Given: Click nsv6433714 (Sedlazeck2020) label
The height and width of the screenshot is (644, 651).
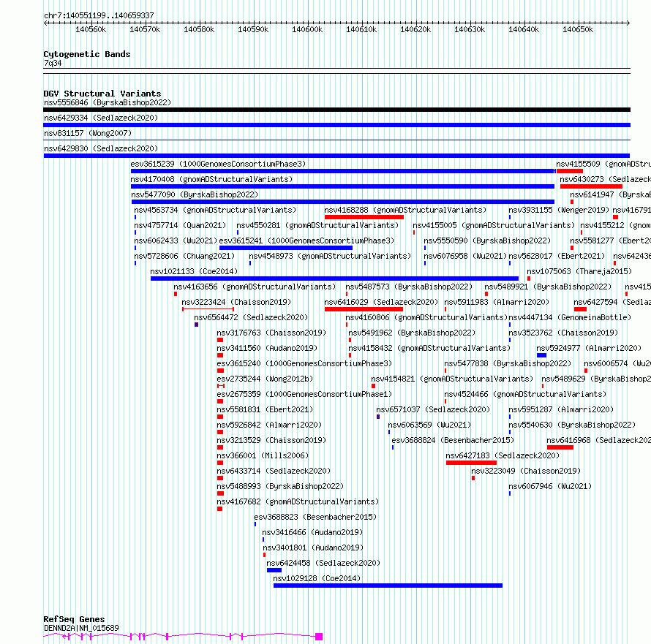Looking at the screenshot, I should (x=274, y=471).
